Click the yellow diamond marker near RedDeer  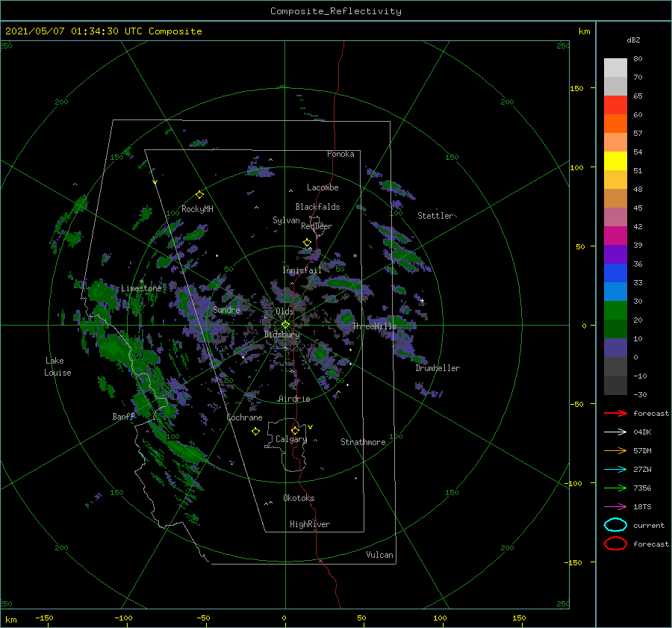(307, 243)
